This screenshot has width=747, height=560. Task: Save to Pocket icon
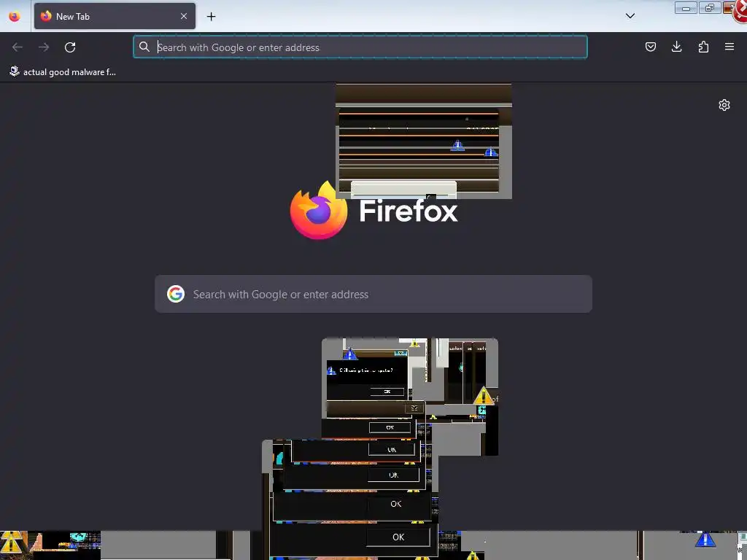point(650,47)
